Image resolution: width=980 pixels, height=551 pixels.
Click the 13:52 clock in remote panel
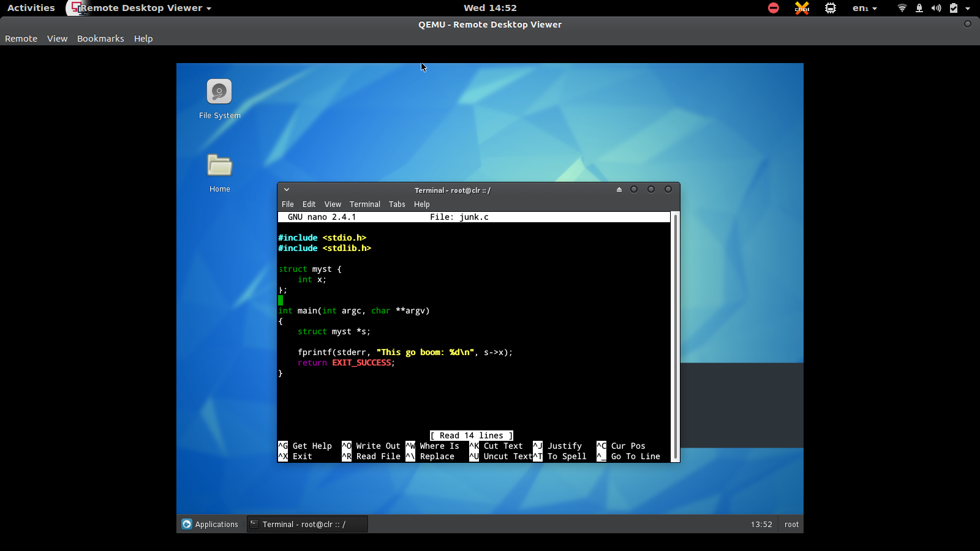761,525
